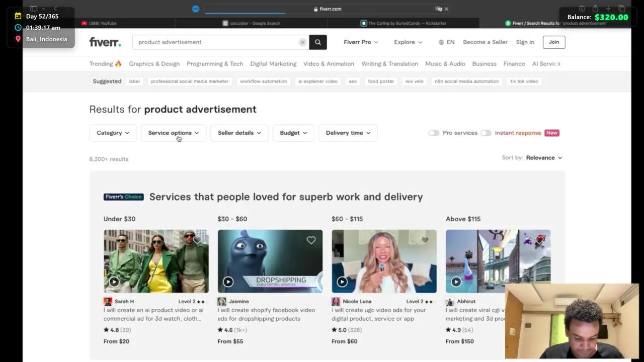Viewport: 644px width, 362px height.
Task: Click Jasmine's seller avatar
Action: [221, 302]
